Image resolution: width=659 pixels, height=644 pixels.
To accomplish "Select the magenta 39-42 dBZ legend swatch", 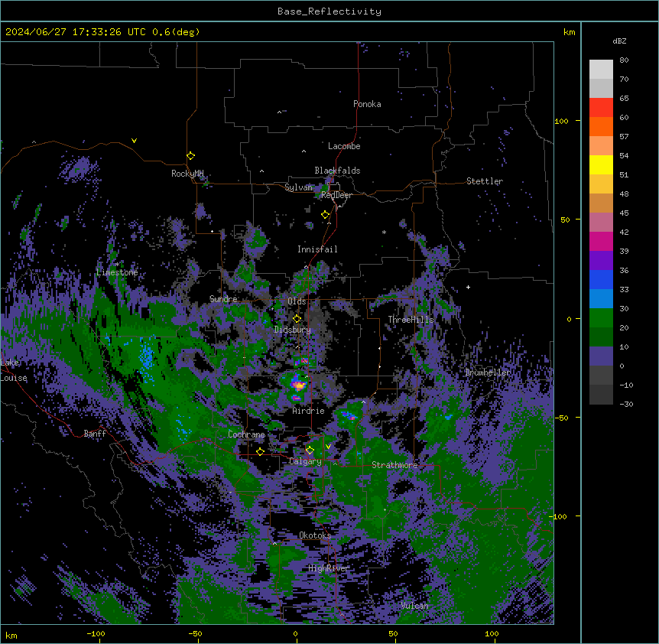I will tap(601, 241).
